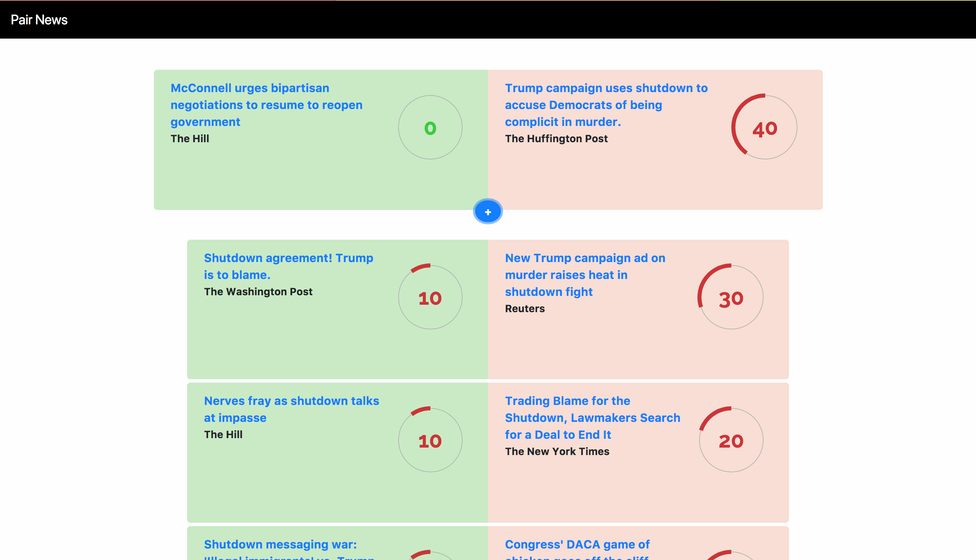Open Shutdown messaging war article
Screen dimensions: 976x560
[x=280, y=545]
